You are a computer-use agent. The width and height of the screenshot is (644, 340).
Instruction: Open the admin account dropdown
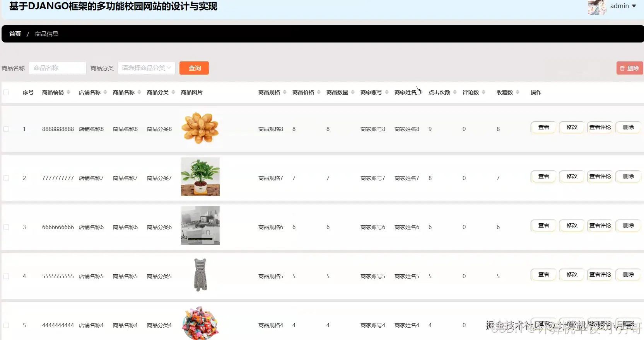click(623, 6)
